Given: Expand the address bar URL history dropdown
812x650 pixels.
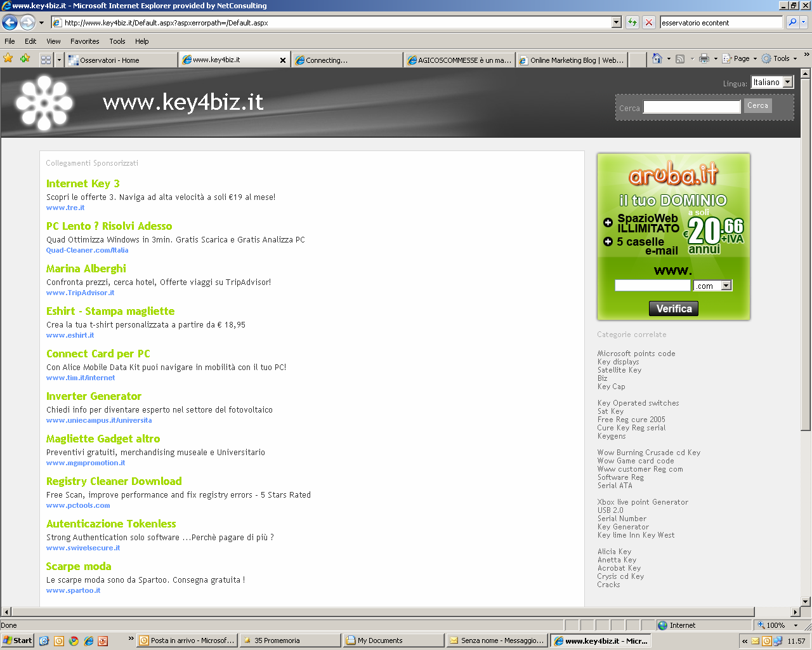Looking at the screenshot, I should point(616,22).
